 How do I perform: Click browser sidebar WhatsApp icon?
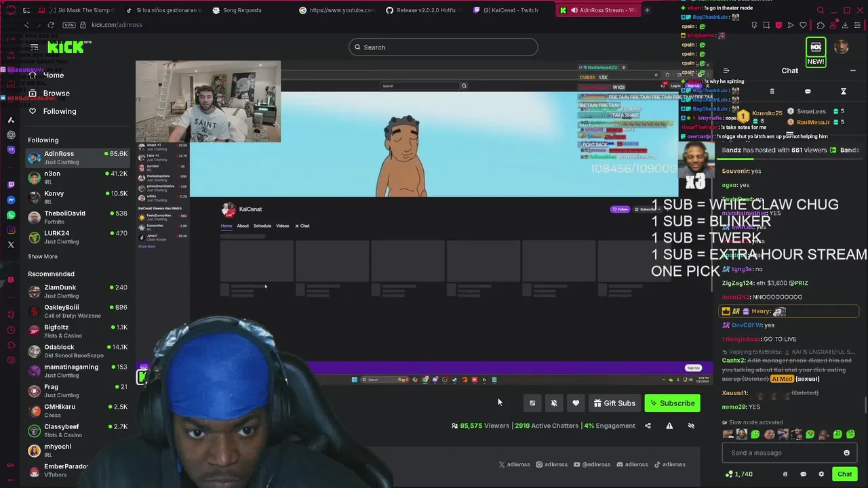tap(11, 215)
